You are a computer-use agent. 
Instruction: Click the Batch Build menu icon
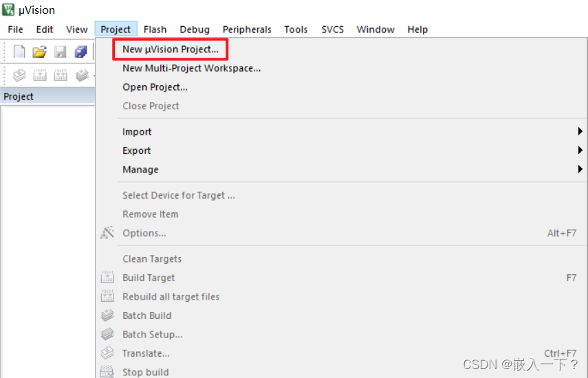(x=107, y=315)
